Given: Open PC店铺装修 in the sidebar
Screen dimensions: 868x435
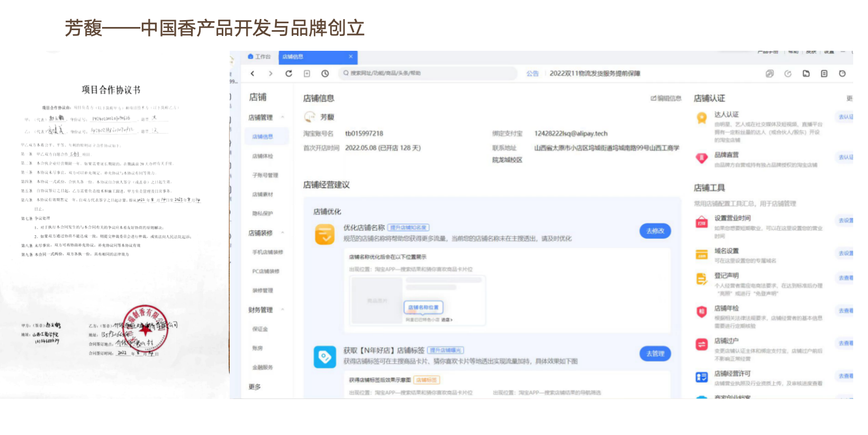Looking at the screenshot, I should point(266,271).
